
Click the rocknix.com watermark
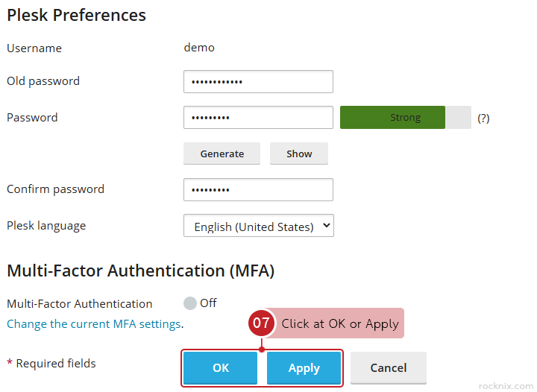(x=506, y=385)
